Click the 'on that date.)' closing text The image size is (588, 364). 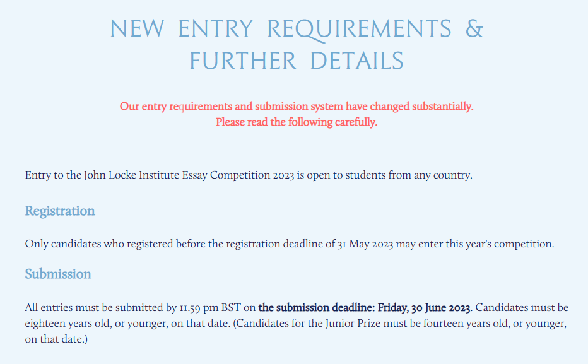56,339
